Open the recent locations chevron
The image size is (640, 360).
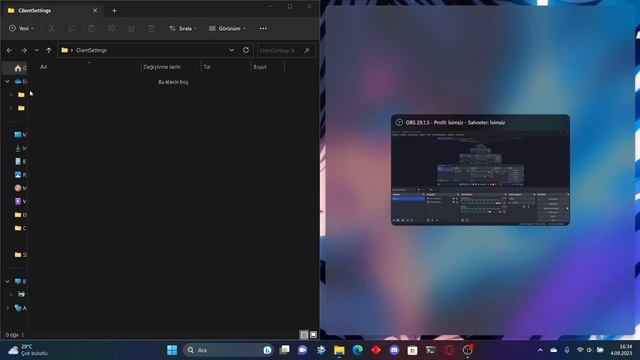36,50
